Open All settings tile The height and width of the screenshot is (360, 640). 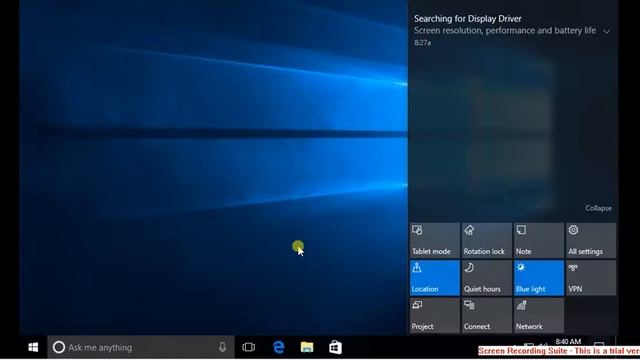(591, 240)
